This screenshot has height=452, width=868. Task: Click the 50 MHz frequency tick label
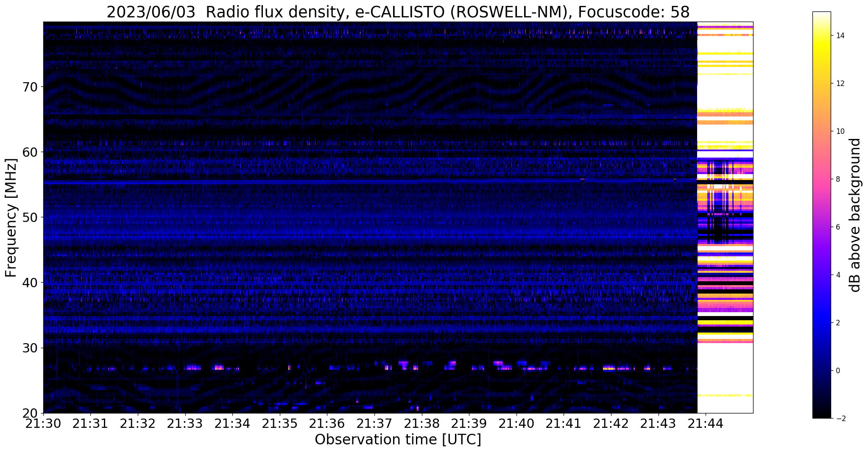31,217
